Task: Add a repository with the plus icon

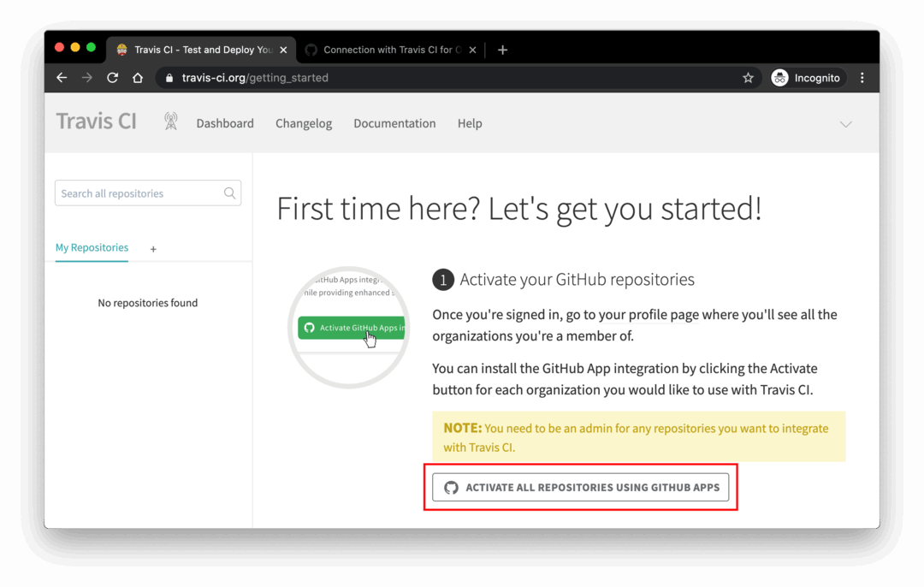Action: point(153,249)
